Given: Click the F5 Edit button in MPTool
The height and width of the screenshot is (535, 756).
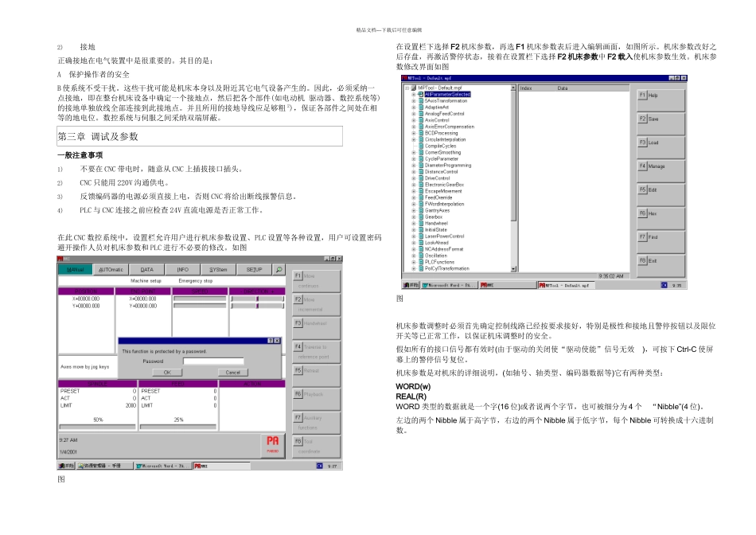Looking at the screenshot, I should pyautogui.click(x=661, y=194).
